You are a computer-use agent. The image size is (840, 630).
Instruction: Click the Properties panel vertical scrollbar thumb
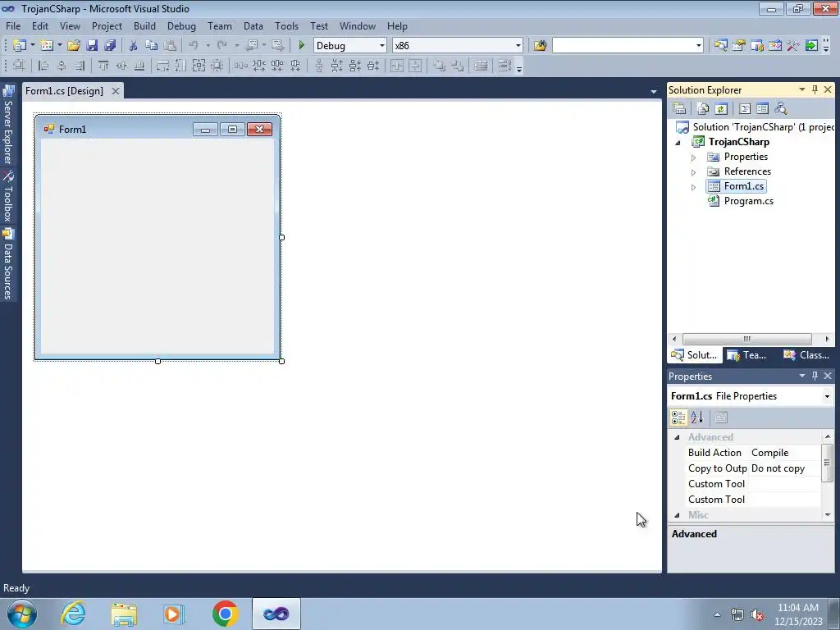point(827,462)
